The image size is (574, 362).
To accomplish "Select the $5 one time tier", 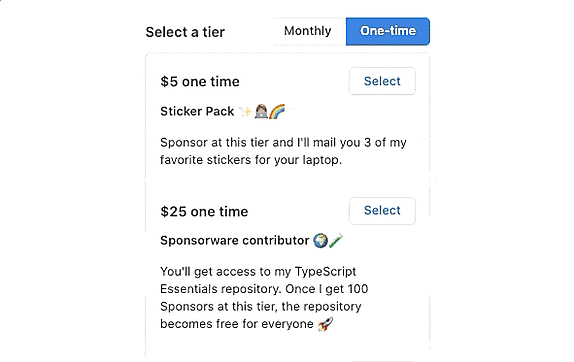I will [x=382, y=81].
